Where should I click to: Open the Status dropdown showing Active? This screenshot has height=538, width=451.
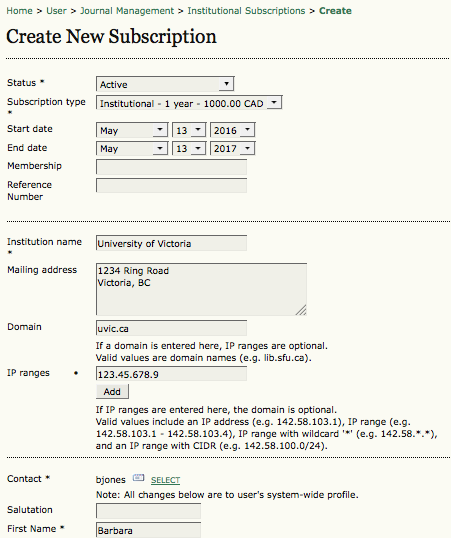click(x=165, y=84)
